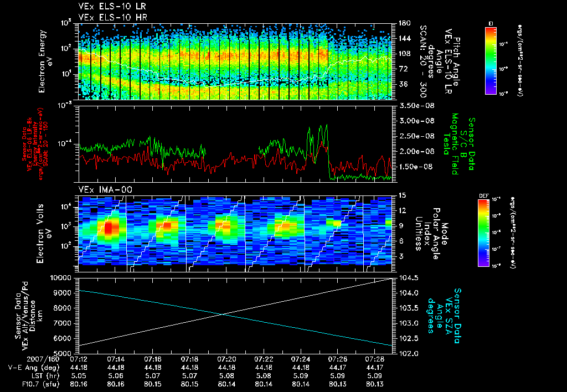Click where white and cyan lines cross
The image size is (567, 392).
223,314
